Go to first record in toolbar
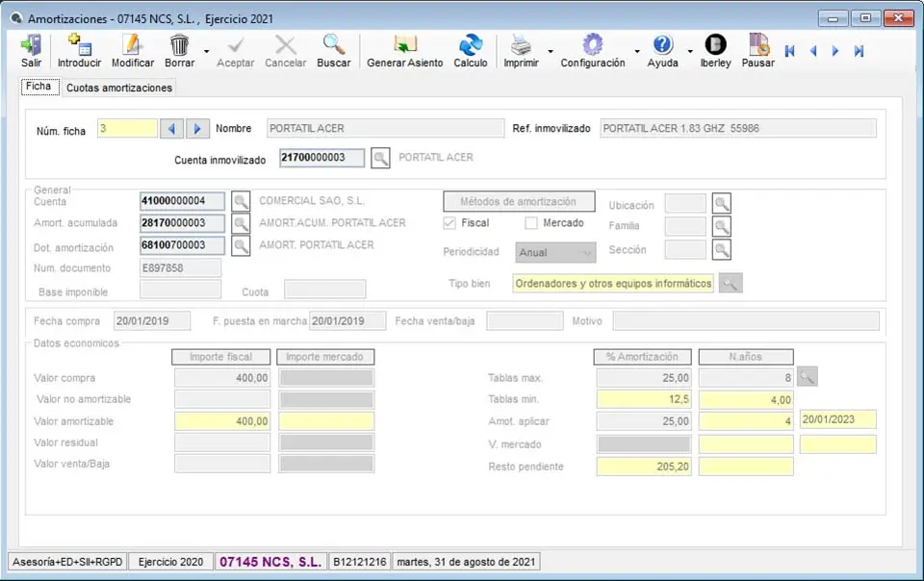924x581 pixels. 789,51
